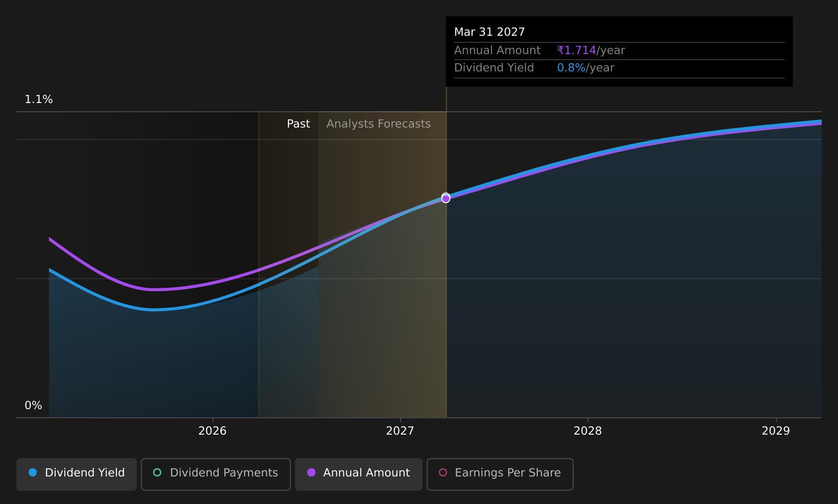This screenshot has height=504, width=838.
Task: Click the 1.1% y-axis label
Action: click(x=39, y=99)
